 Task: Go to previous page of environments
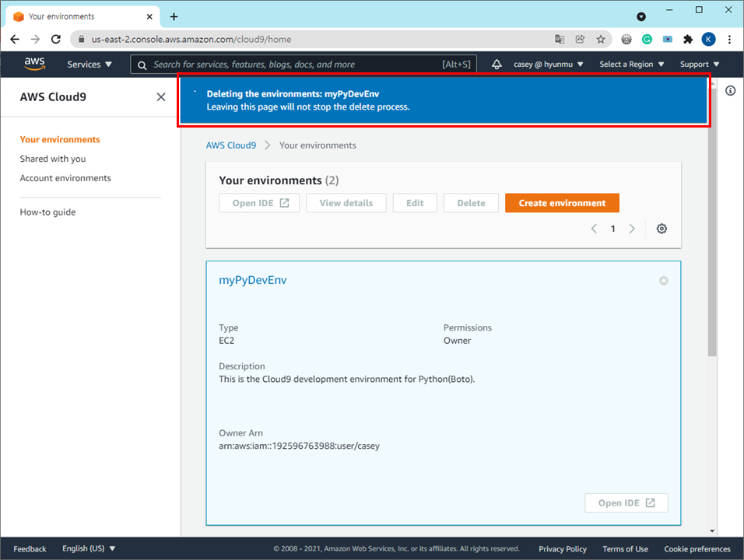coord(594,229)
